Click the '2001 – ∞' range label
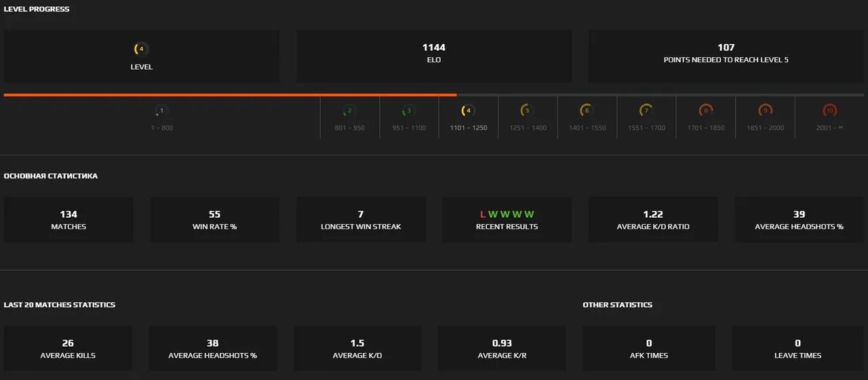This screenshot has height=380, width=868. click(829, 128)
